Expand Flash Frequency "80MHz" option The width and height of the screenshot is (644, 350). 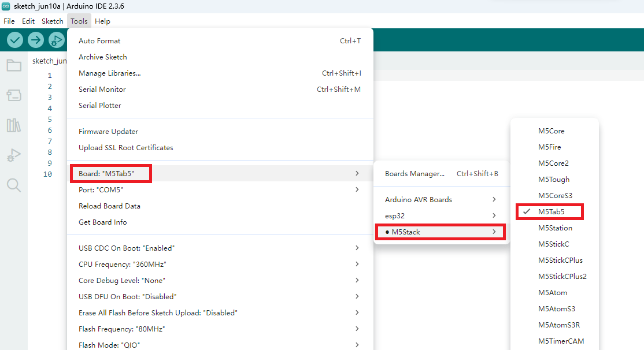[220, 329]
